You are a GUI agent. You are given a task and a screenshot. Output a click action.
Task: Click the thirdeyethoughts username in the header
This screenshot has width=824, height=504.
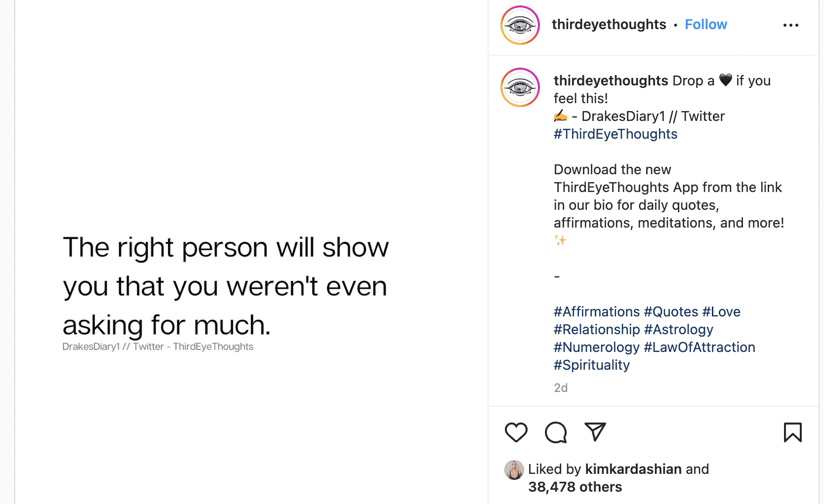click(x=609, y=24)
